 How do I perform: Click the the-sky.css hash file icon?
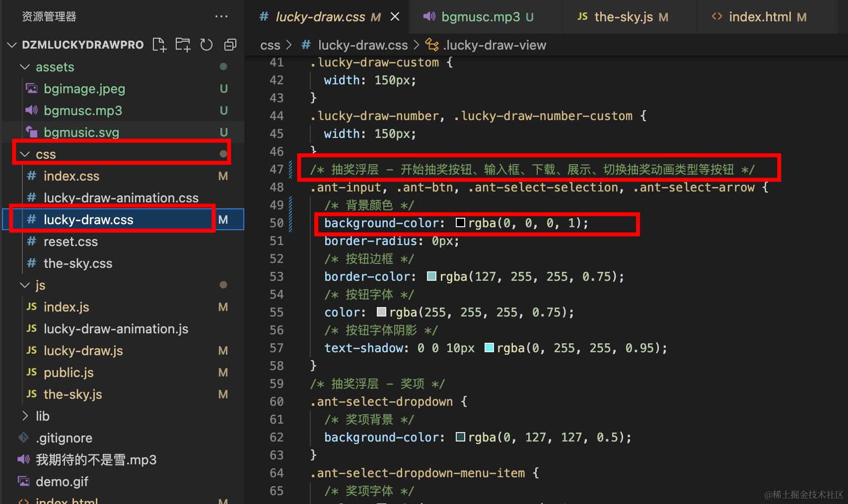coord(32,263)
